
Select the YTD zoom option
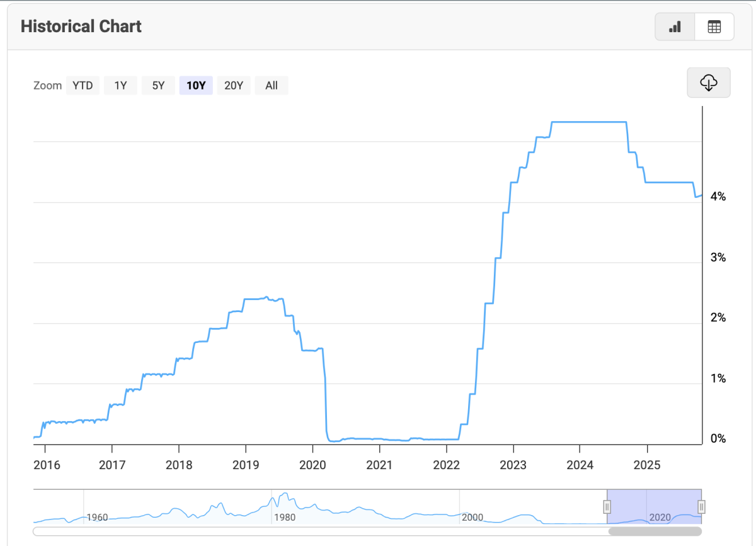(x=83, y=85)
